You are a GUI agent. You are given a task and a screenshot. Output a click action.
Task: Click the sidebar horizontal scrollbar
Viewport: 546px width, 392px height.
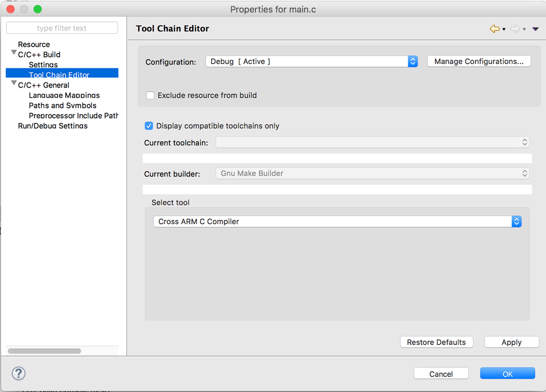coord(44,351)
